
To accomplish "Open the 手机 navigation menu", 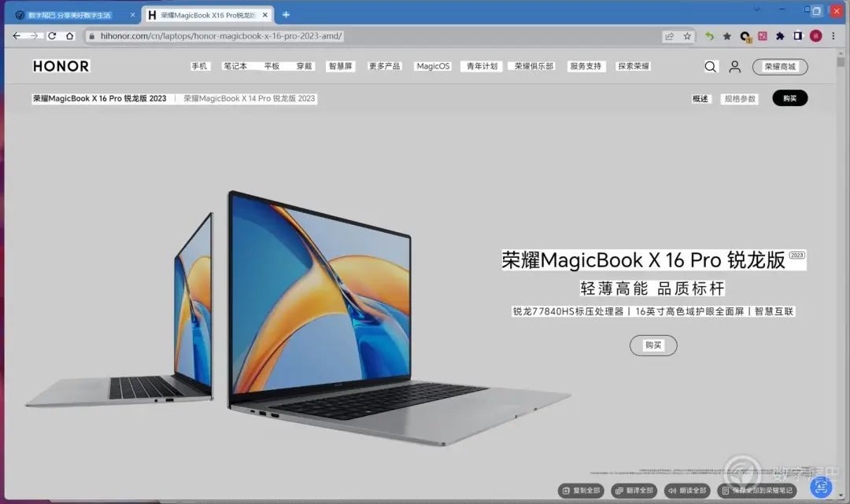I will pos(199,66).
